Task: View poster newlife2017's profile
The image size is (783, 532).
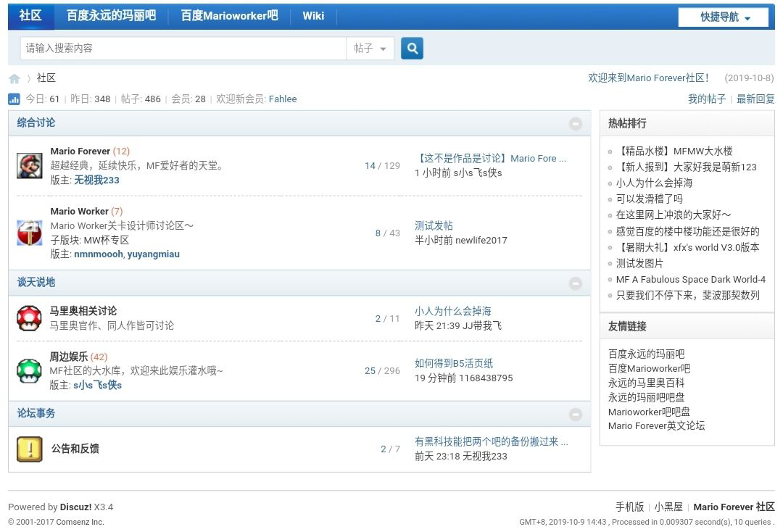Action: [x=481, y=240]
